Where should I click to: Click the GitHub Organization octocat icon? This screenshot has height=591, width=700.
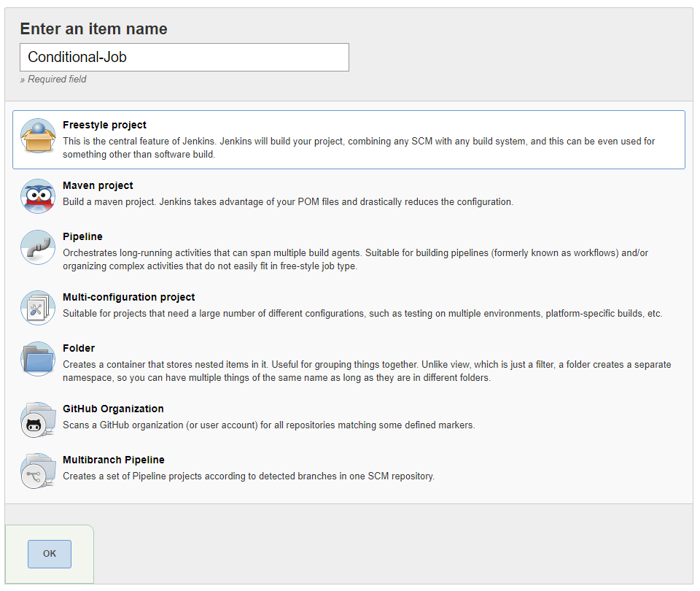coord(38,420)
